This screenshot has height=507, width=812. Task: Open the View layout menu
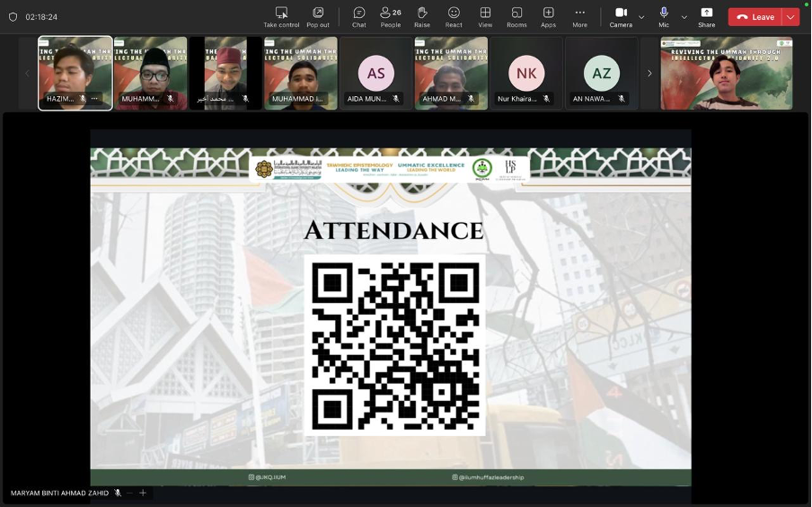click(485, 16)
